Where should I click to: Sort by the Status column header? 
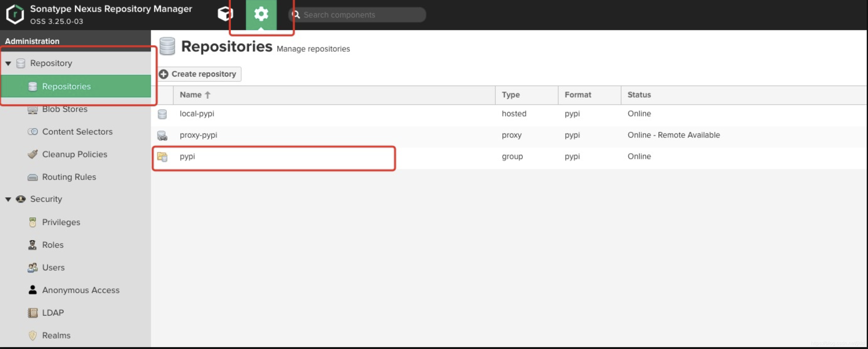coord(639,95)
